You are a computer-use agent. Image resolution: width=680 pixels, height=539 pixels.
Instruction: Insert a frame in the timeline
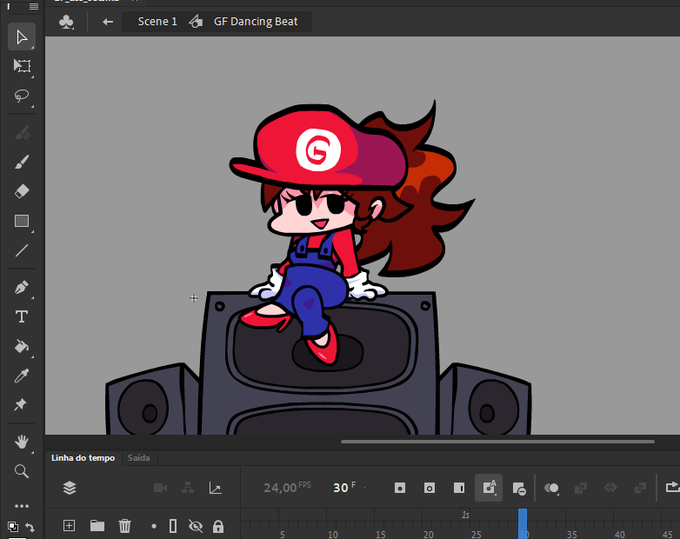(x=459, y=488)
